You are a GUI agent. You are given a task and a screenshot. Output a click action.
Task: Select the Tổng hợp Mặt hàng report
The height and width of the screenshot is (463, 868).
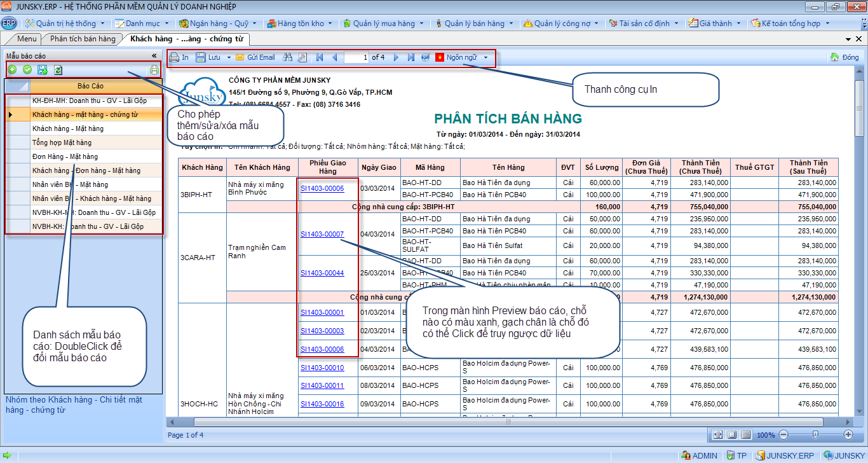click(62, 142)
